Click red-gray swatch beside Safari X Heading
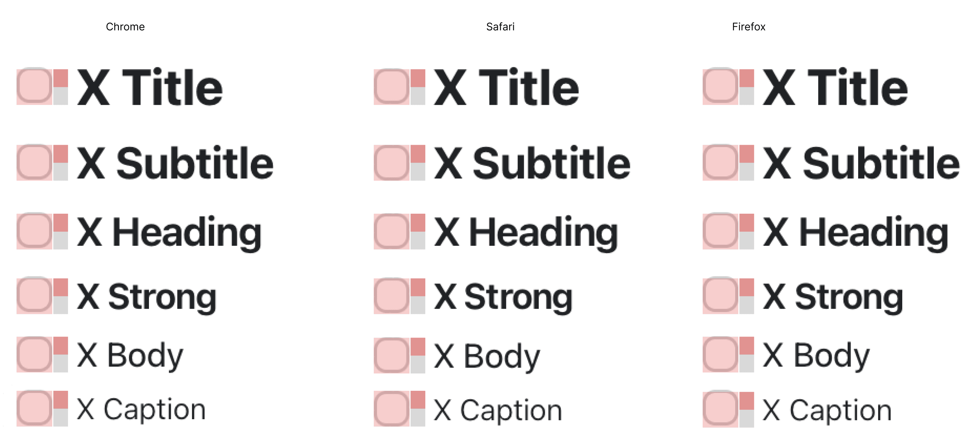 coord(418,231)
